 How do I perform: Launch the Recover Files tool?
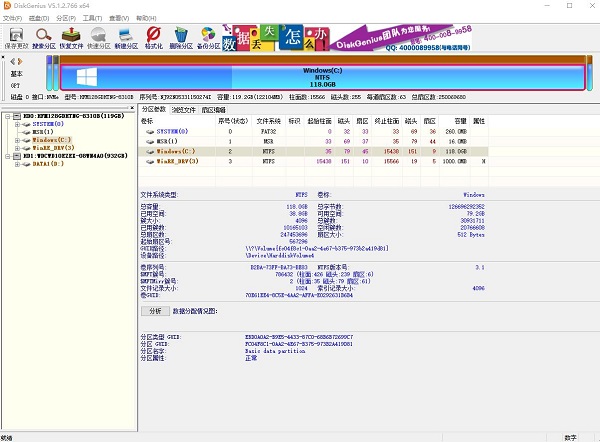pyautogui.click(x=71, y=38)
